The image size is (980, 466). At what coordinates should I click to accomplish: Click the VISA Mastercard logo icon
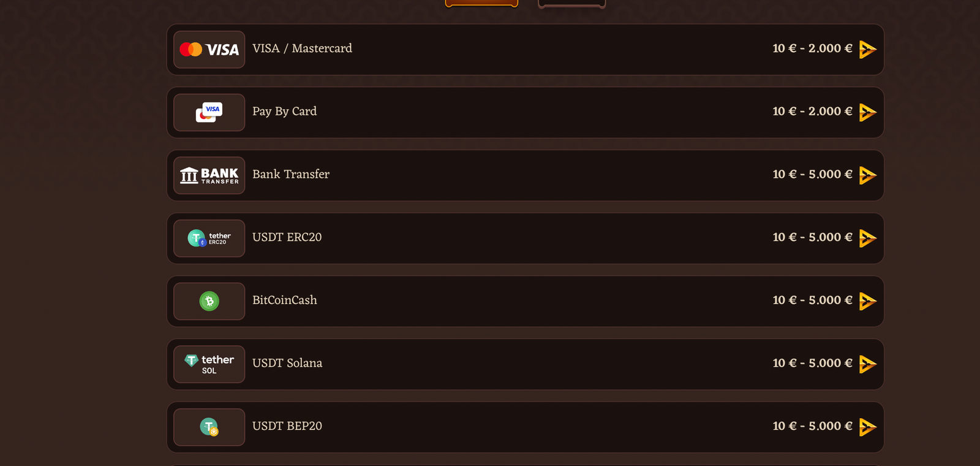click(209, 50)
